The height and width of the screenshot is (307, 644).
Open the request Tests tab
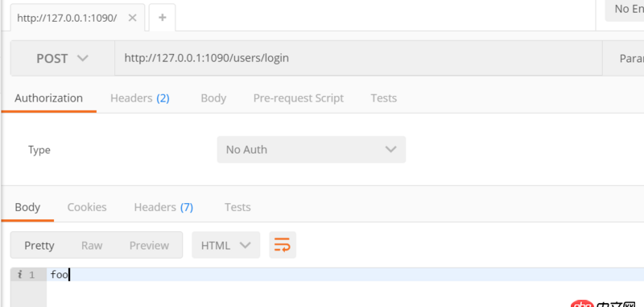pyautogui.click(x=384, y=98)
